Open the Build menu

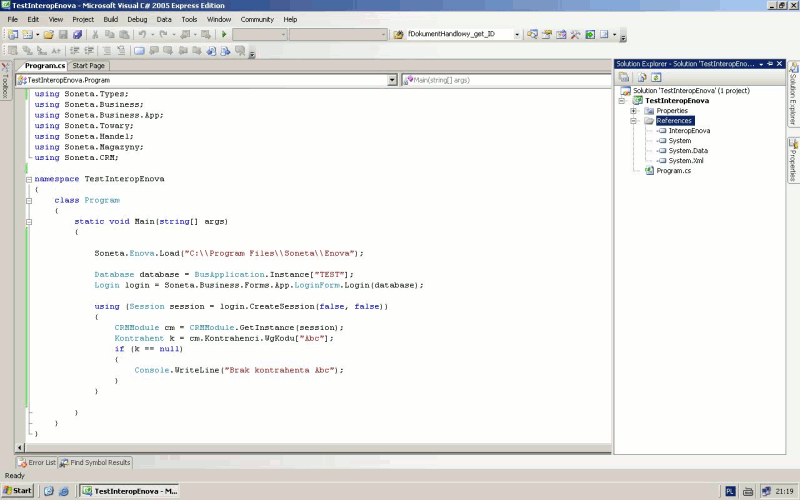[x=111, y=19]
